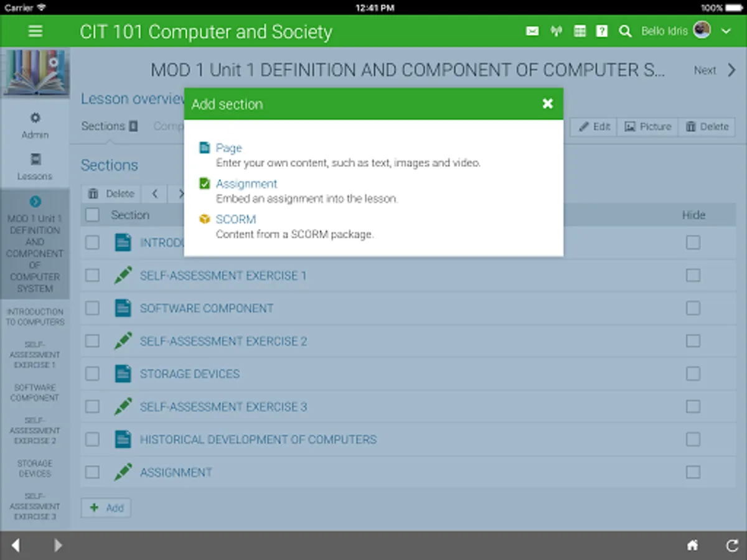The image size is (747, 560).
Task: Check the INTRODUCTION row selection box
Action: pos(92,243)
